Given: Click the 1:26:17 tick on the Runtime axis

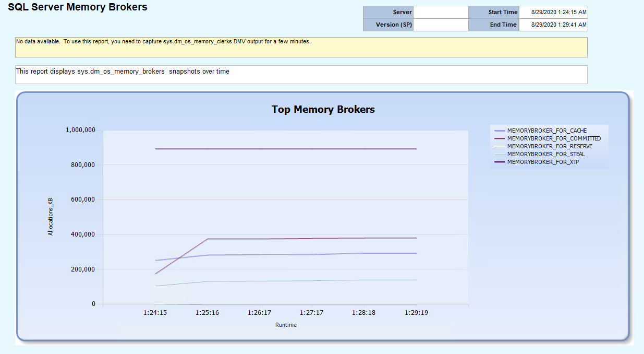Looking at the screenshot, I should [259, 312].
